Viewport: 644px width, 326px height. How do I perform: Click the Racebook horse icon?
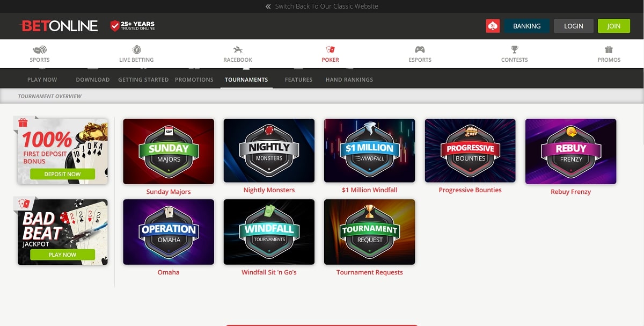pyautogui.click(x=238, y=49)
